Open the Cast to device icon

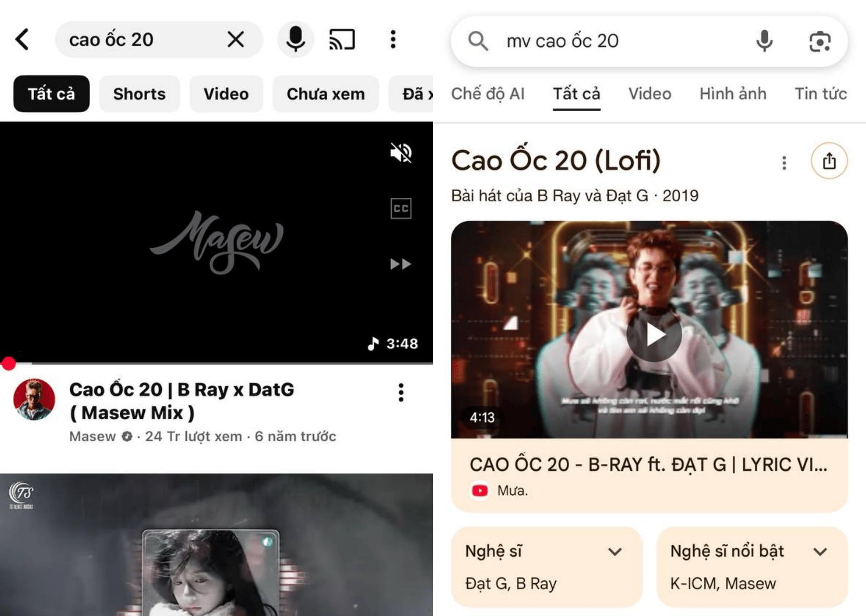(x=342, y=39)
